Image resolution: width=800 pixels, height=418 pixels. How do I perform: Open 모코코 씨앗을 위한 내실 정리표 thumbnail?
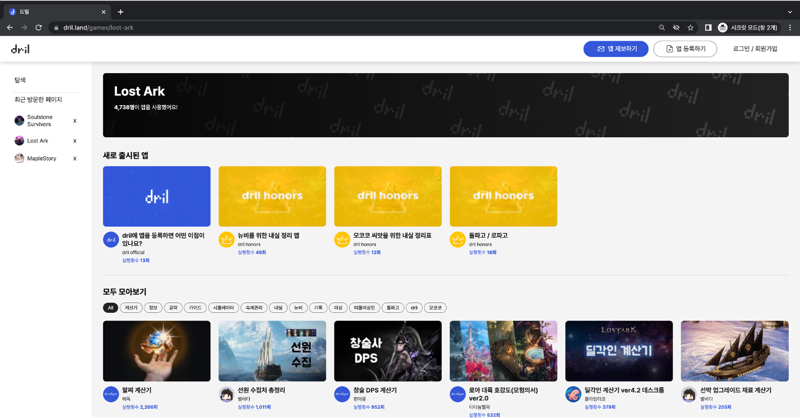point(388,196)
